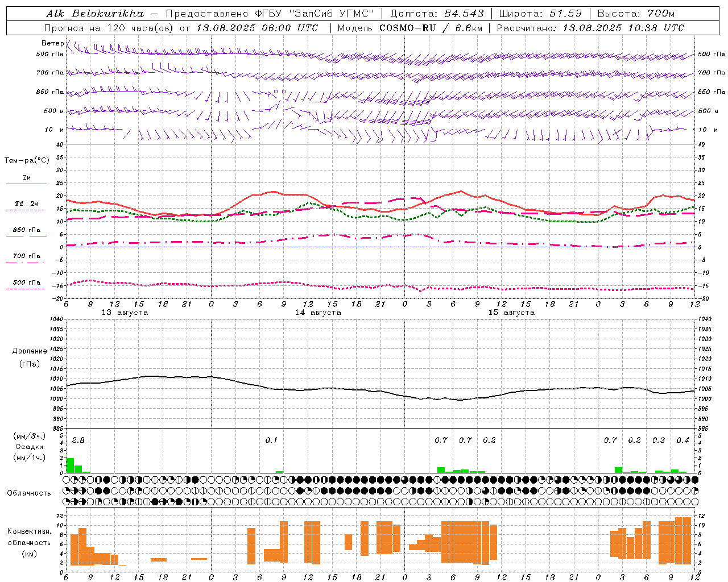The height and width of the screenshot is (582, 728).
Task: Click the tallest green precipitation bar under 2.8
Action: pos(70,465)
